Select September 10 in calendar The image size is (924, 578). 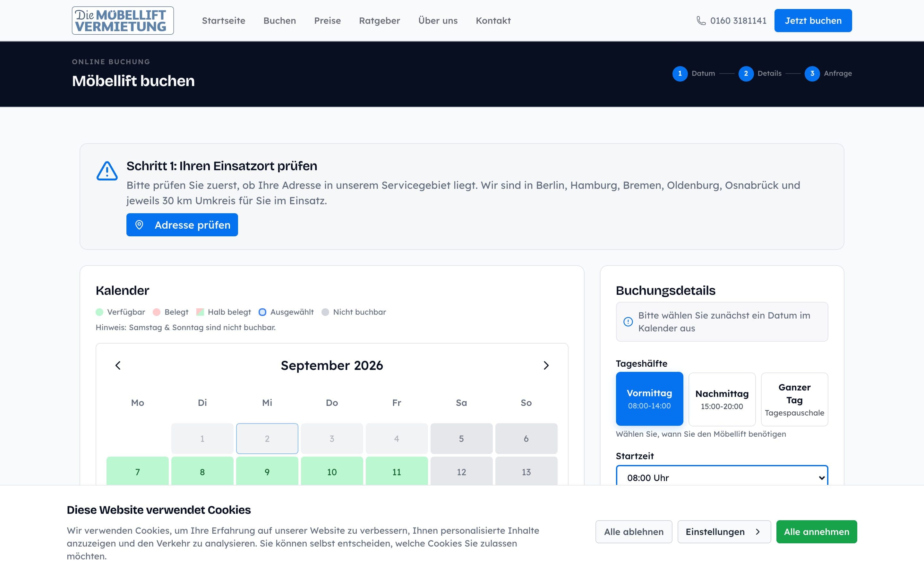[x=332, y=471]
